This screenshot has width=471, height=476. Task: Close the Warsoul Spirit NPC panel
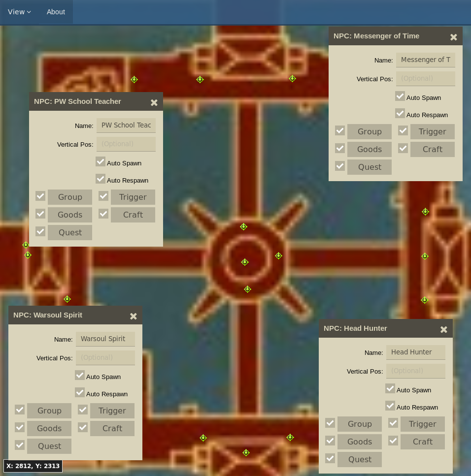click(x=133, y=316)
